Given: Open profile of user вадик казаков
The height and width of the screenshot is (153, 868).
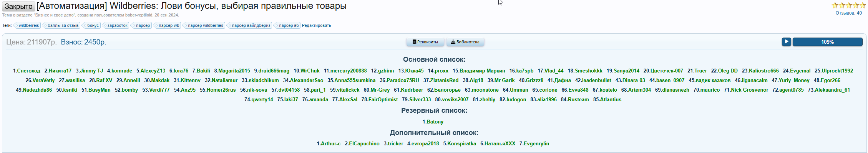Looking at the screenshot, I should coord(713,80).
